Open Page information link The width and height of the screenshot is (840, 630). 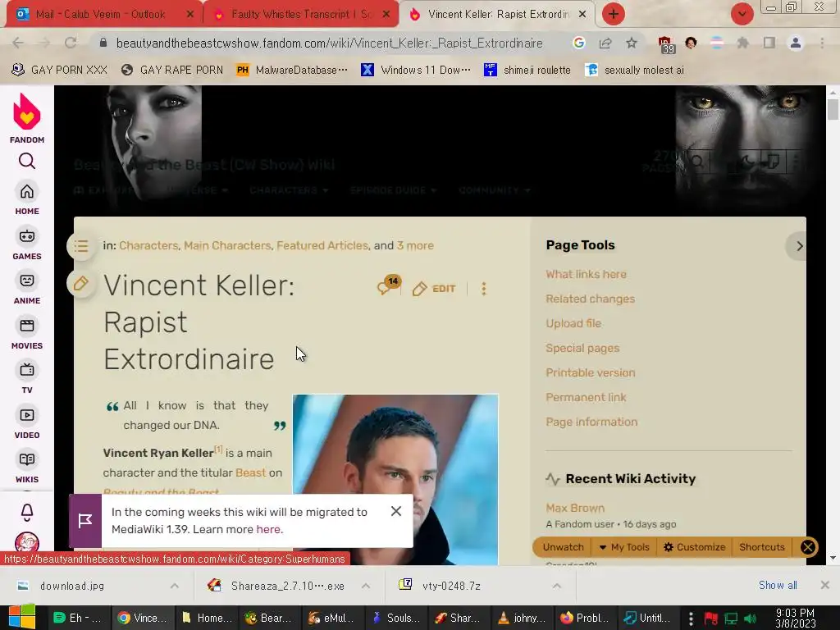pyautogui.click(x=591, y=422)
